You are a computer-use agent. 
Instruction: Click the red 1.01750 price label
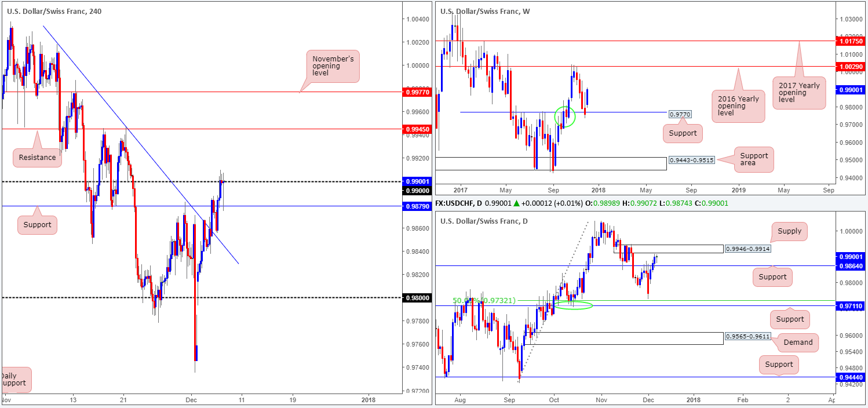pyautogui.click(x=851, y=41)
